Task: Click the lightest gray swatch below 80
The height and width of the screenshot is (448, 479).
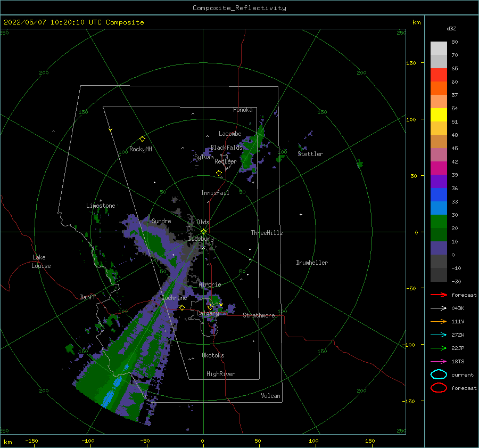Action: (439, 48)
